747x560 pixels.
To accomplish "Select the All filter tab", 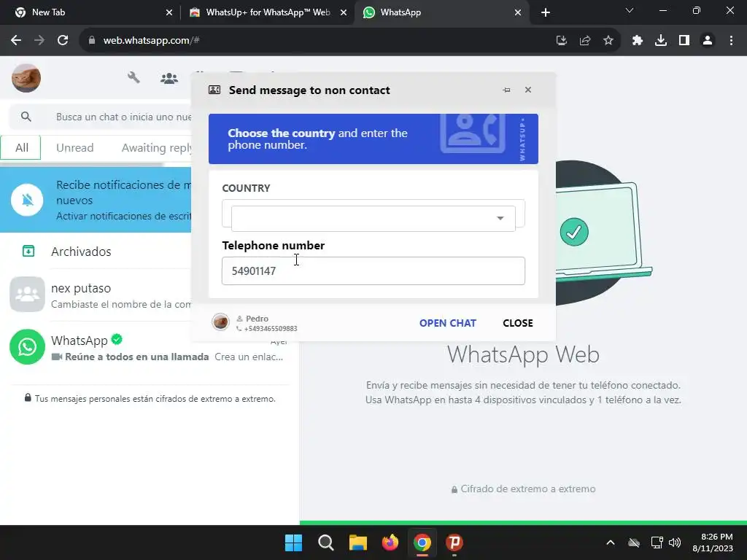I will pyautogui.click(x=21, y=147).
